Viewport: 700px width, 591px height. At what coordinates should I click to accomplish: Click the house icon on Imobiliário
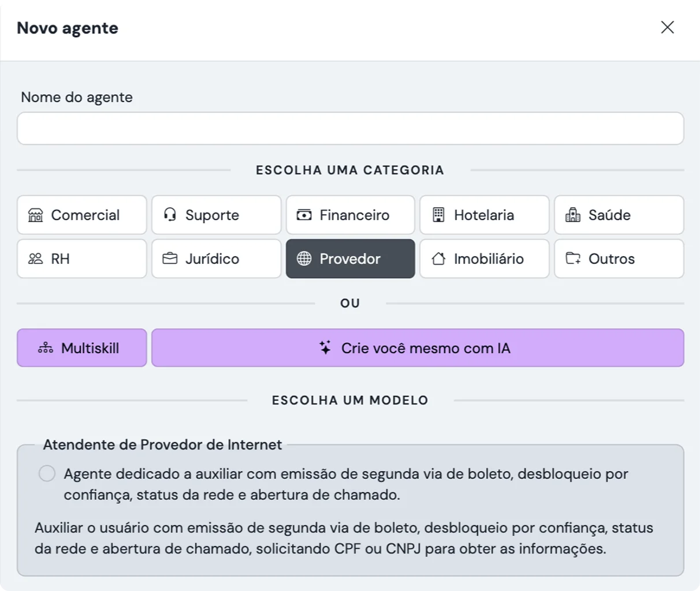click(x=438, y=259)
